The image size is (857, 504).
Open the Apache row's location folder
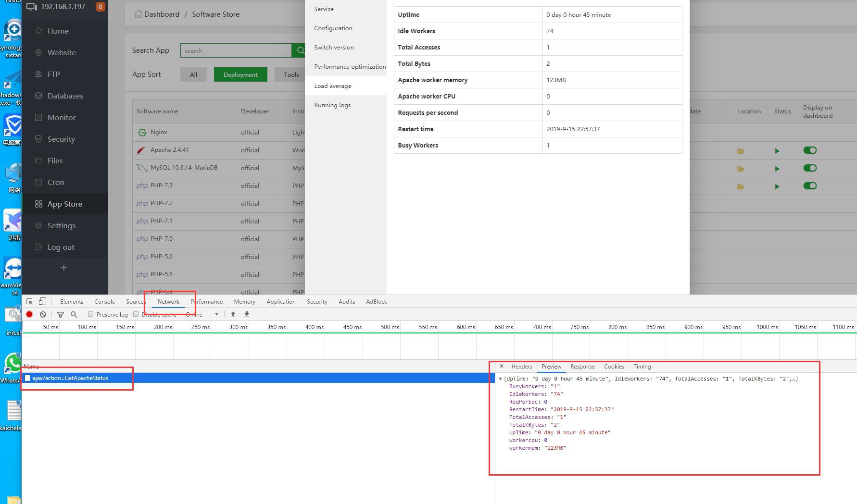(741, 151)
